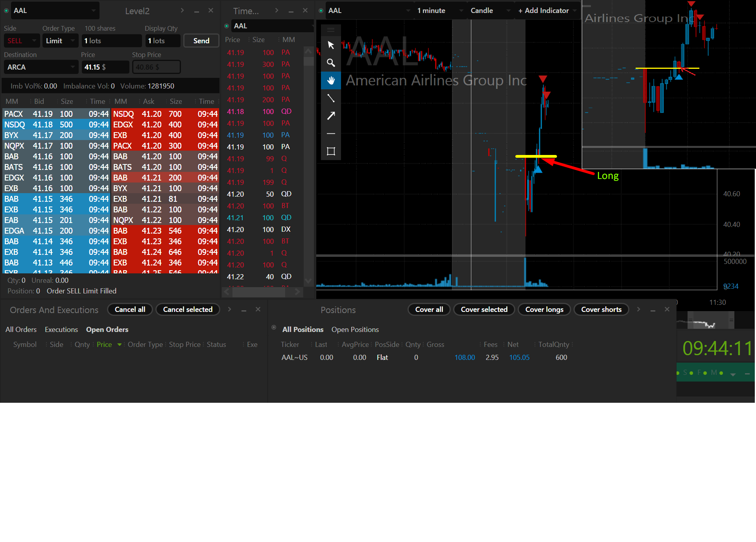This screenshot has height=542, width=756.
Task: Select the horizontal line drawing tool
Action: point(331,134)
